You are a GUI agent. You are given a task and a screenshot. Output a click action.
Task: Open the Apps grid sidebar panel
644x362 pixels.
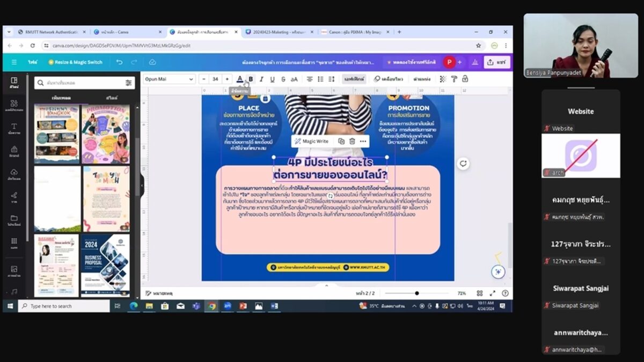click(14, 243)
